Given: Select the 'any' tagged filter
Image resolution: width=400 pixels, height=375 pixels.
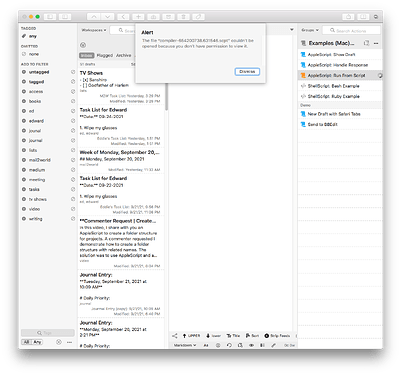Looking at the screenshot, I should 33,36.
